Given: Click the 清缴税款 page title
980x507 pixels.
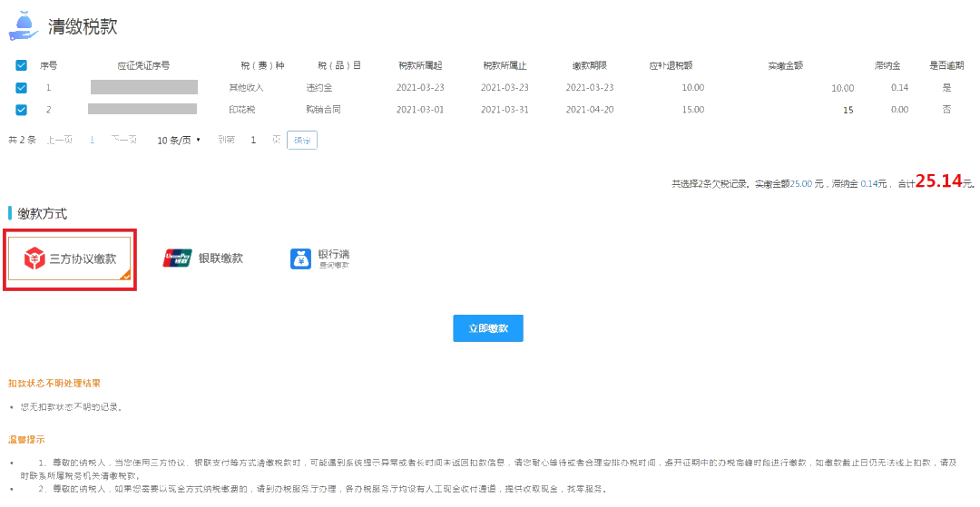Looking at the screenshot, I should pos(83,26).
